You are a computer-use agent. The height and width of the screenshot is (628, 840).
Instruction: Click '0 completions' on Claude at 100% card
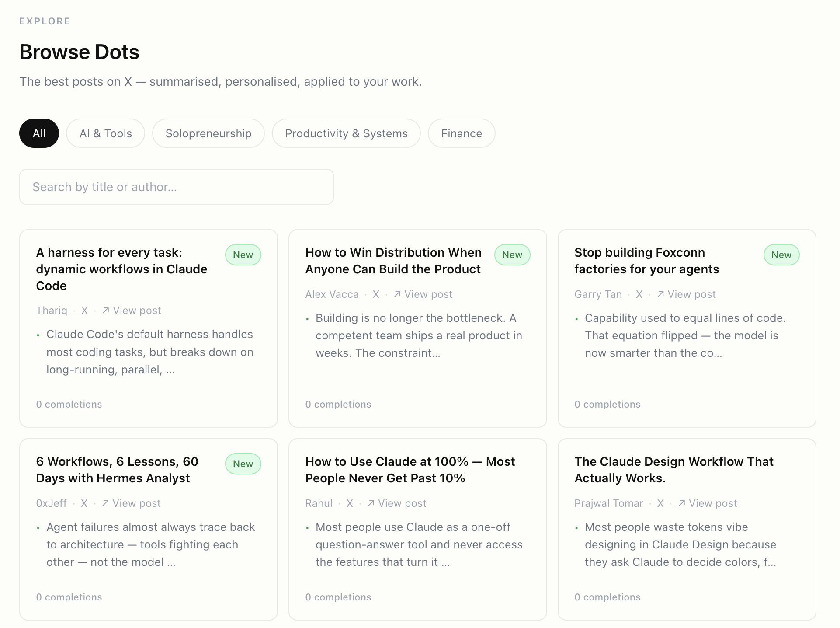click(x=338, y=597)
